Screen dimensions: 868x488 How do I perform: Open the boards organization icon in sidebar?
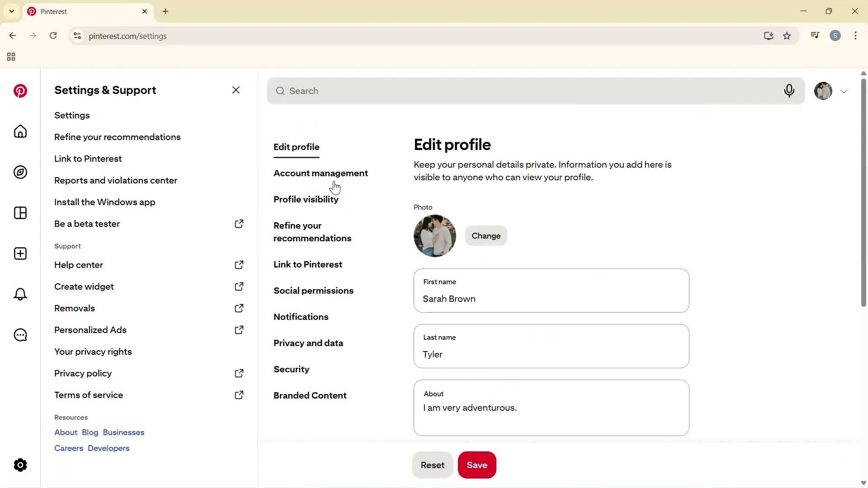pos(20,213)
